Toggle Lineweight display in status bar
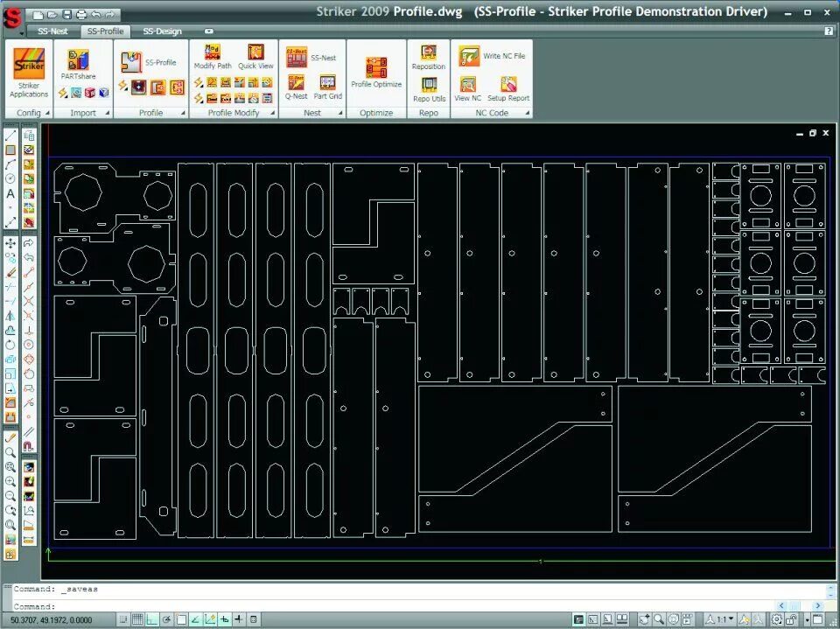The height and width of the screenshot is (629, 840). [239, 620]
